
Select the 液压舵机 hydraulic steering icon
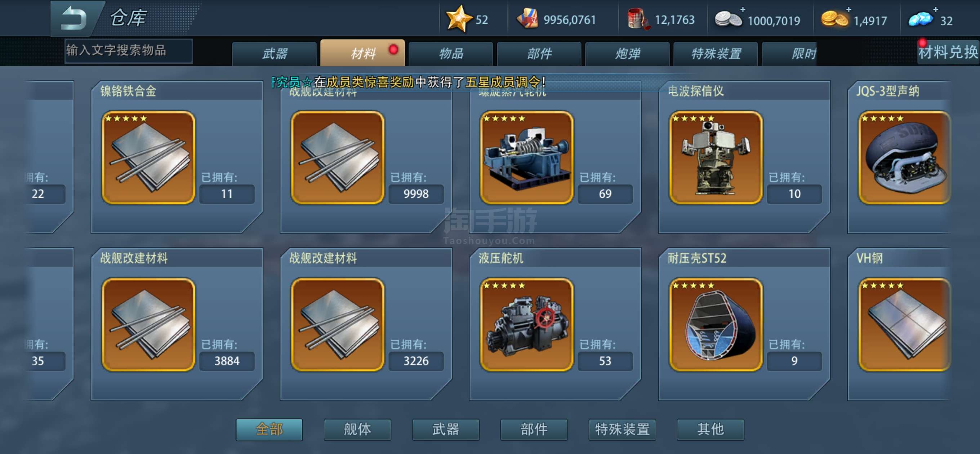click(x=526, y=325)
